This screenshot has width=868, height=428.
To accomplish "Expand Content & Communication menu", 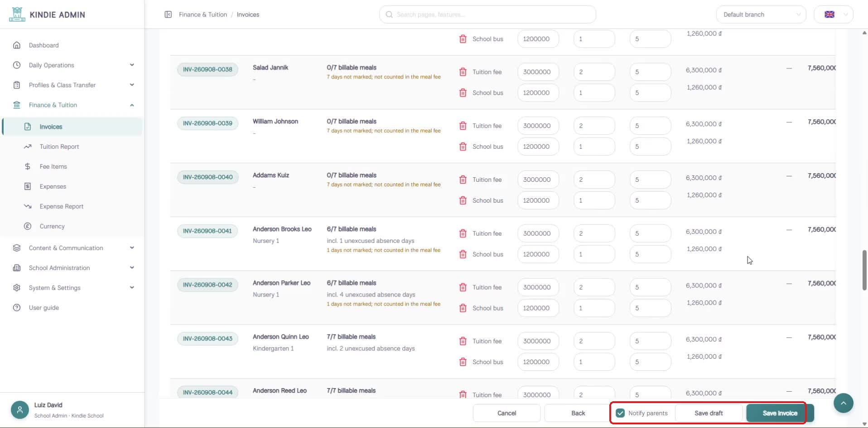I will (72, 248).
